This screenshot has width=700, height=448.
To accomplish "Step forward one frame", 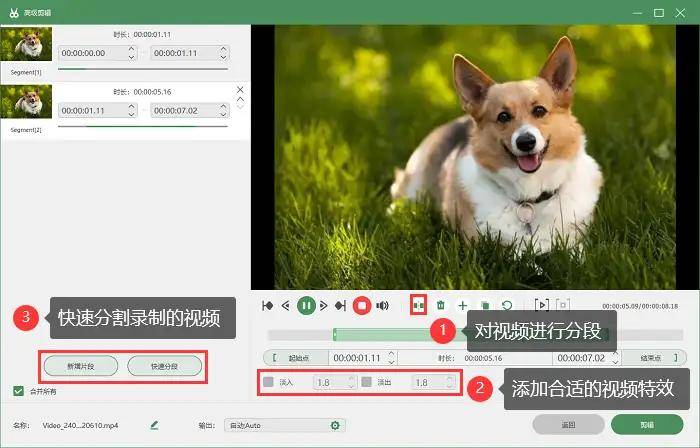I will pos(324,306).
